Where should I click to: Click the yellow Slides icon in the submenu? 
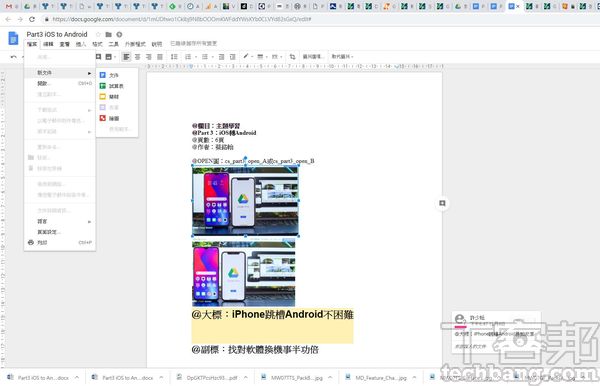[x=103, y=97]
